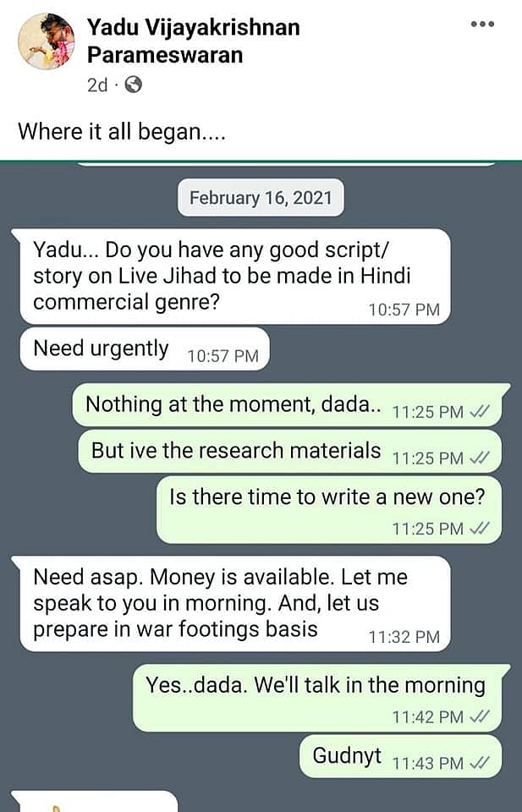Open the three-dot post options menu
This screenshot has width=522, height=812.
click(x=482, y=24)
